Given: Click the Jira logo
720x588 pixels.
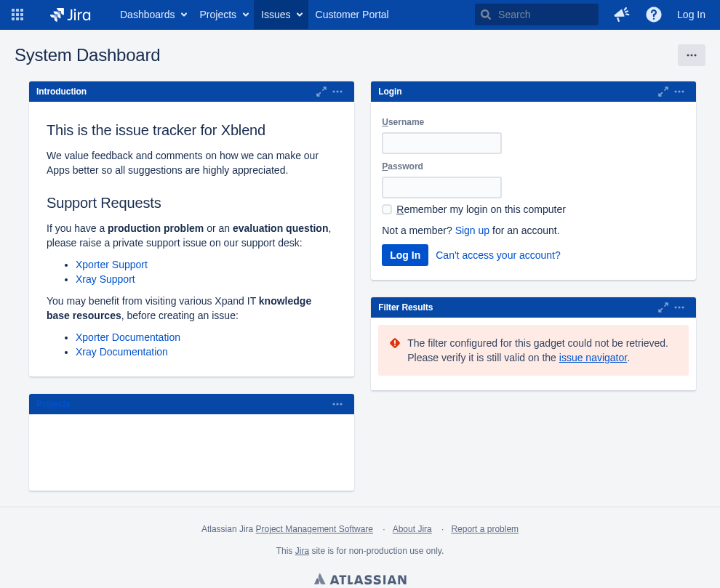Looking at the screenshot, I should coord(71,15).
